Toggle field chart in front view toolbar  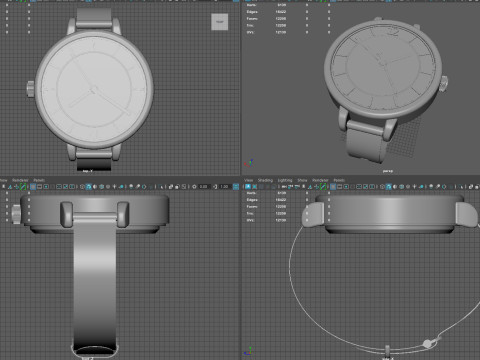59,187
